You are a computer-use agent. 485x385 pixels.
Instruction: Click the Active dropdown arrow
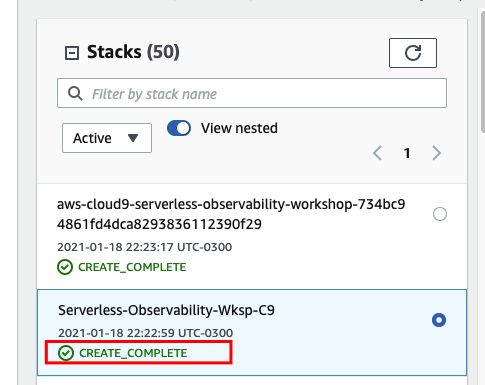(x=133, y=138)
